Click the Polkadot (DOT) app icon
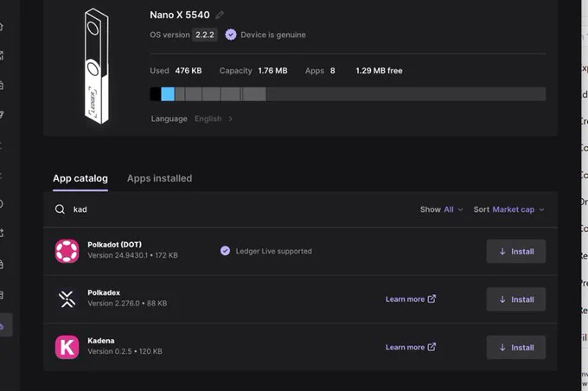Image resolution: width=588 pixels, height=391 pixels. [67, 251]
